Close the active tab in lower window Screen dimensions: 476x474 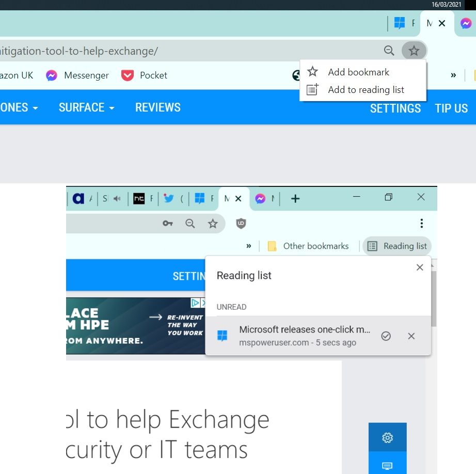[x=239, y=199]
